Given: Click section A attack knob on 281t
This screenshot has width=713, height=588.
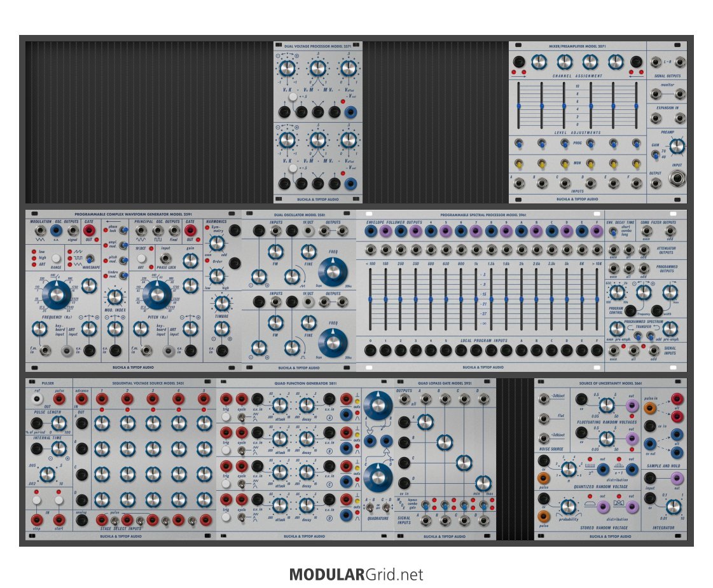Looking at the screenshot, I should coord(280,404).
